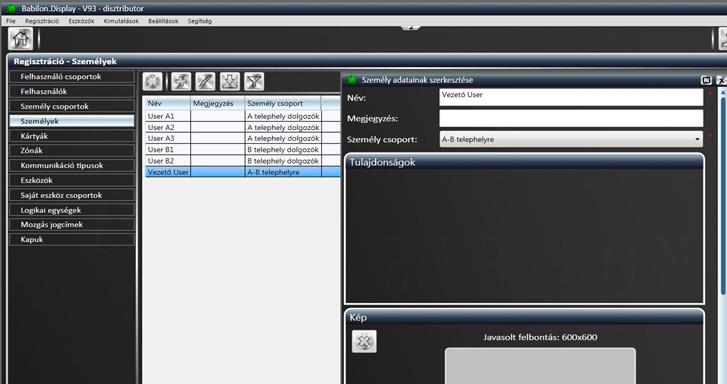Click the Megjegyzés text field
This screenshot has height=384, width=727.
tap(571, 118)
